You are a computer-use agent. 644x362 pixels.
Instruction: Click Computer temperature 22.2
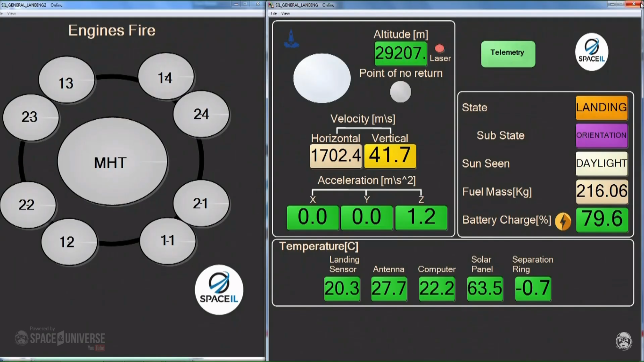click(x=437, y=288)
